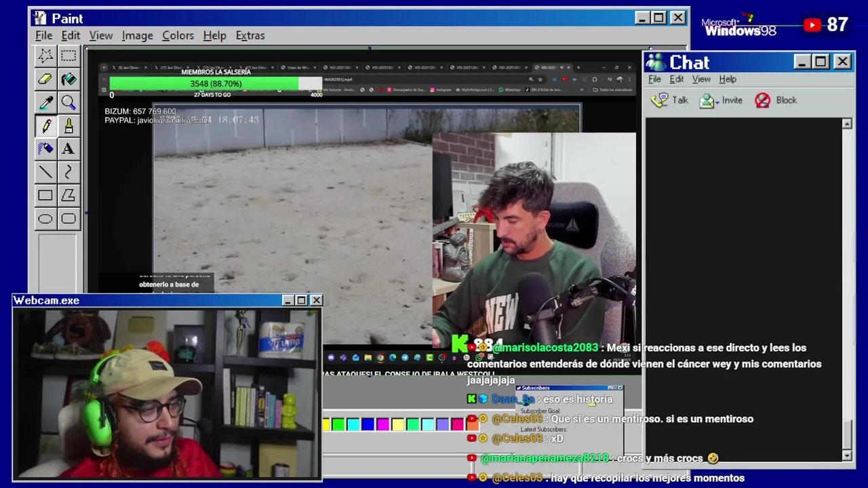
Task: Click the YouTube icon next to 87
Action: [x=812, y=25]
